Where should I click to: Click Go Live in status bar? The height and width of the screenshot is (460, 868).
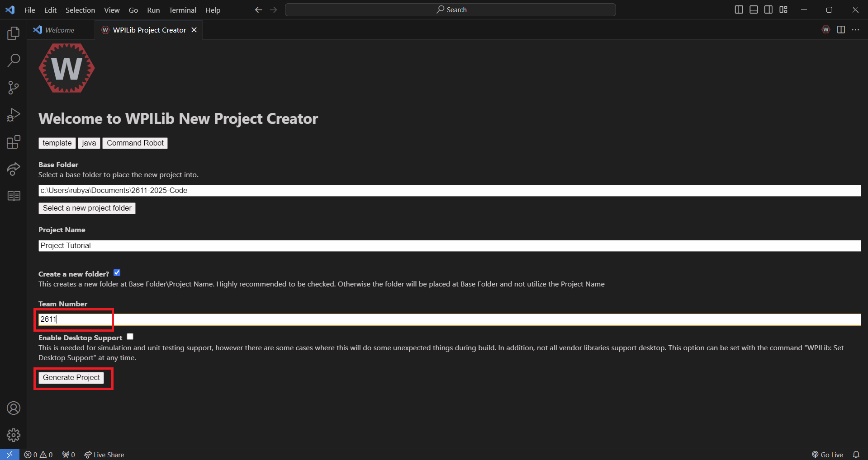(x=827, y=455)
